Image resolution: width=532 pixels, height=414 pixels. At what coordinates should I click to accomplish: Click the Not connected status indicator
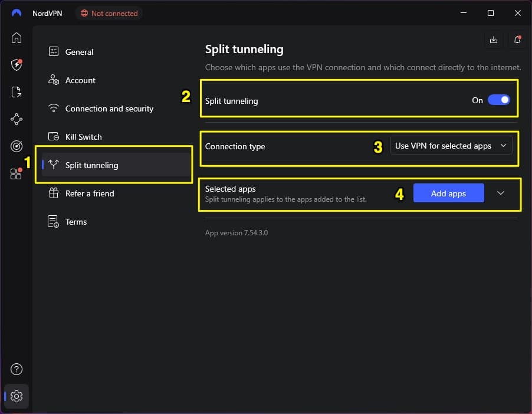click(x=109, y=13)
